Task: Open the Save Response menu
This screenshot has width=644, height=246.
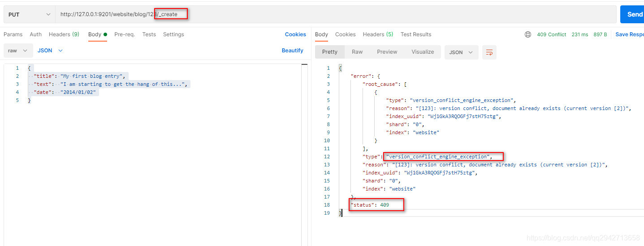Action: point(629,34)
